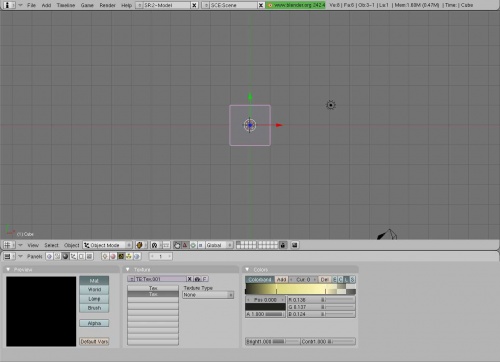Screen dimensions: 500x362
Task: Delete the SR:2-Model screen with X
Action: [194, 5]
